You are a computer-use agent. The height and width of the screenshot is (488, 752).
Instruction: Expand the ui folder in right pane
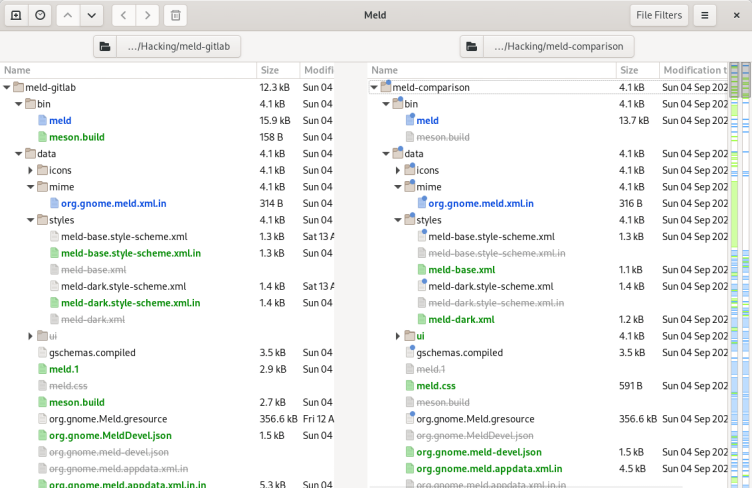[398, 337]
